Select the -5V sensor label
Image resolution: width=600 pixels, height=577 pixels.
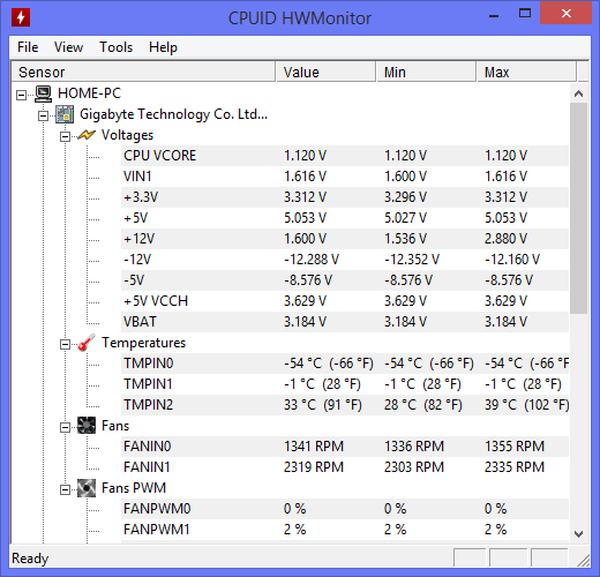coord(134,280)
